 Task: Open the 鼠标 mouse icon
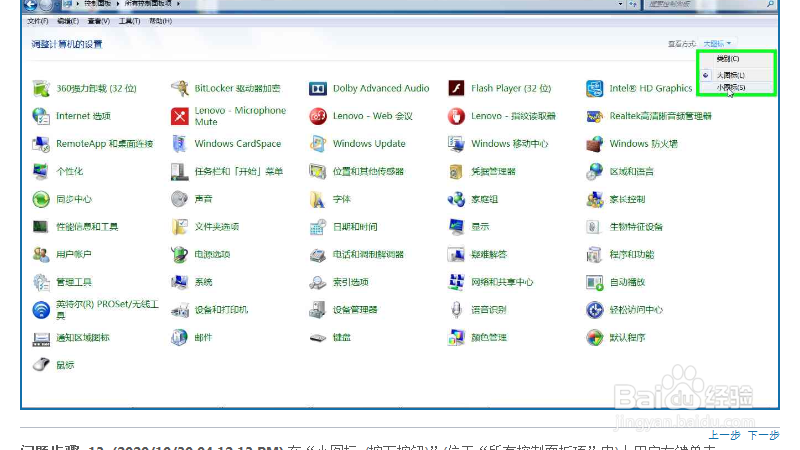(41, 365)
